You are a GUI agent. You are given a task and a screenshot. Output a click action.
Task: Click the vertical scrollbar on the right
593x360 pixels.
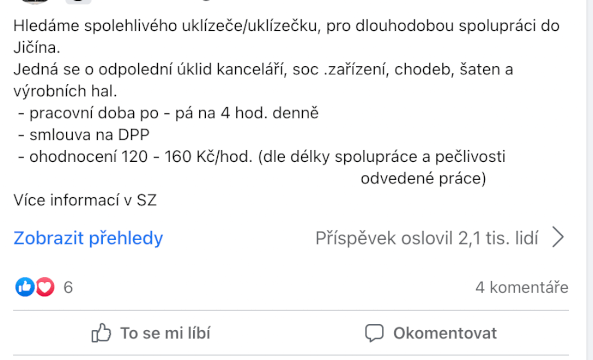(x=589, y=180)
